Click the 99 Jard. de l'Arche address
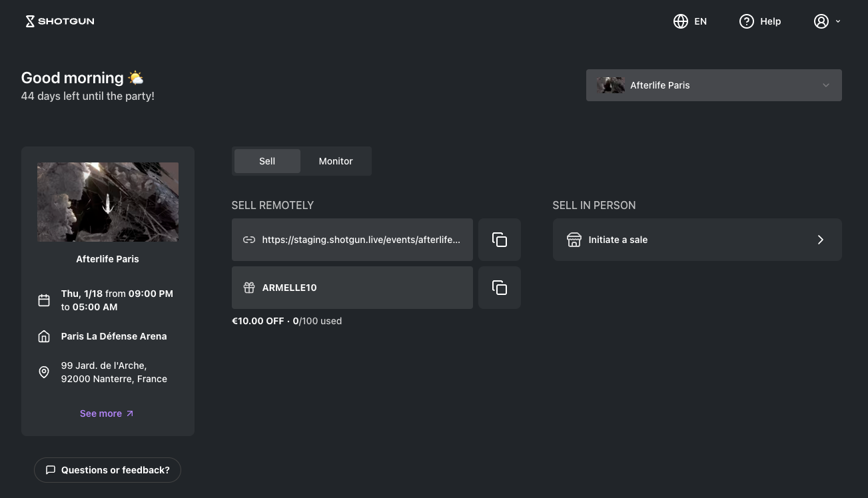The width and height of the screenshot is (868, 498). point(114,372)
